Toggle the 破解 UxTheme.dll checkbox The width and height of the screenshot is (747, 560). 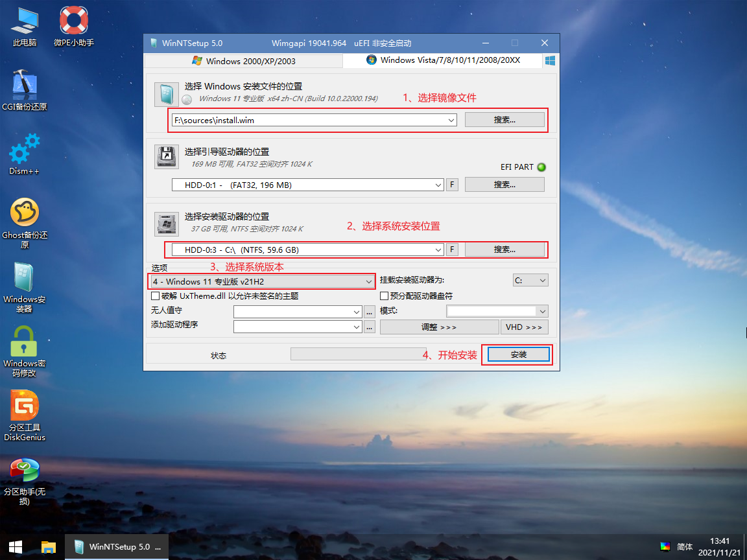tap(155, 296)
